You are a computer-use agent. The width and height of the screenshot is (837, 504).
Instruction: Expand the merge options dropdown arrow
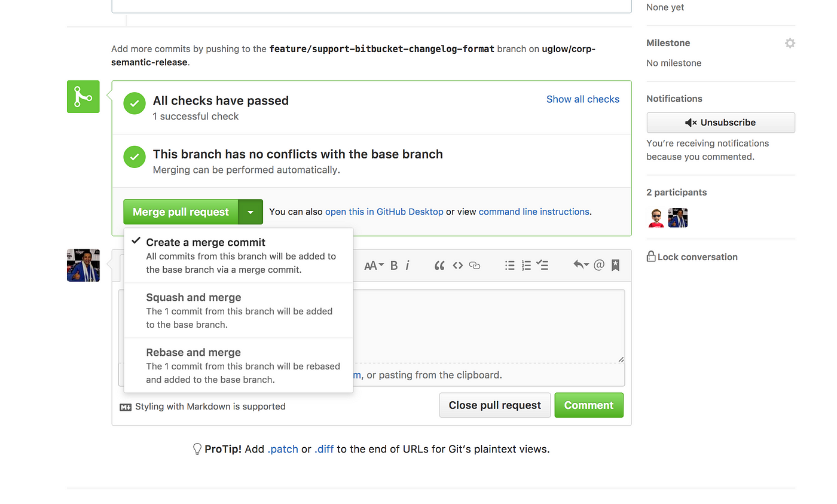point(251,212)
